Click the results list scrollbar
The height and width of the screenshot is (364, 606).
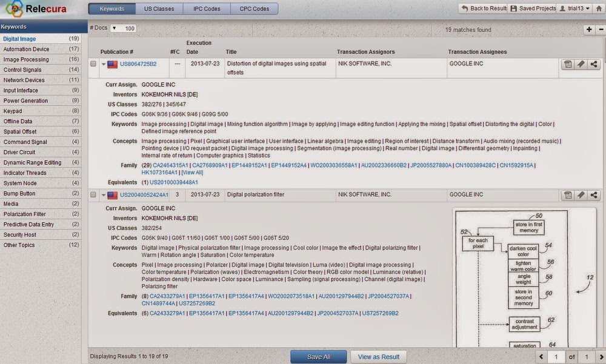(604, 50)
